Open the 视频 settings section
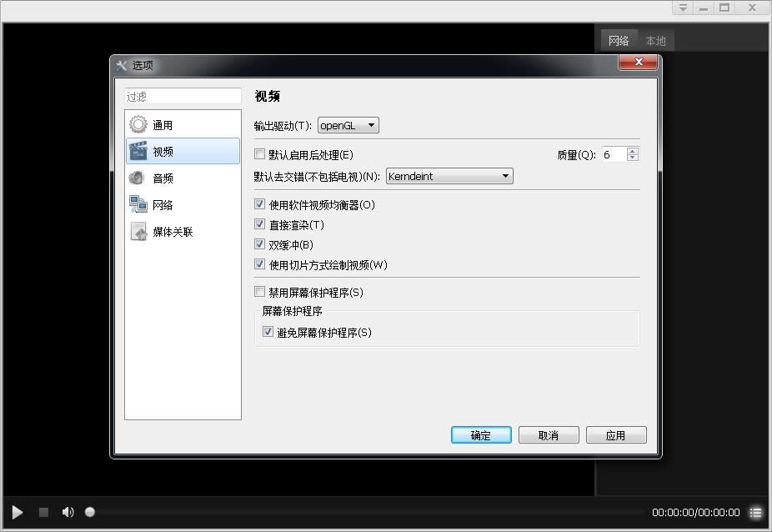Image resolution: width=772 pixels, height=532 pixels. (x=164, y=150)
